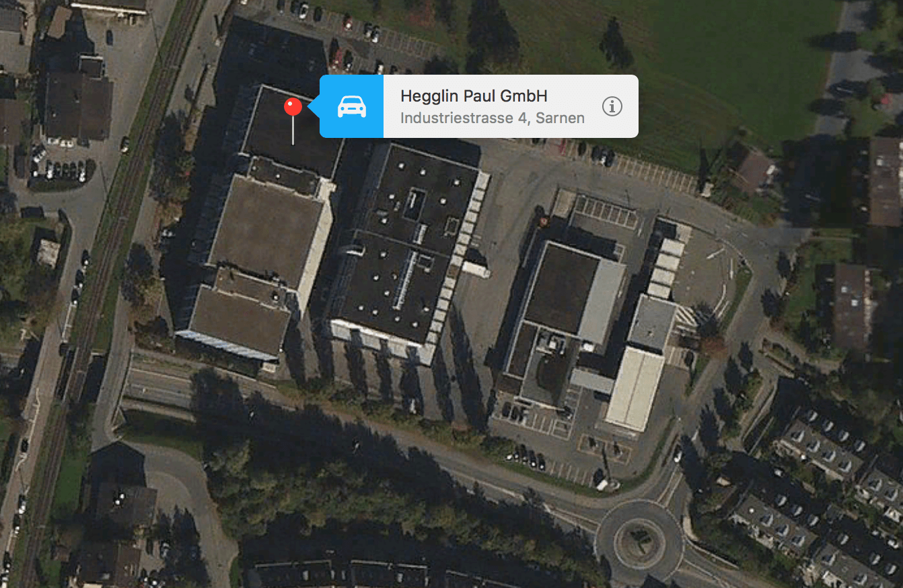Screen dimensions: 903x588
Task: Open the info button for Hegglin Paul GmbH
Action: point(612,106)
